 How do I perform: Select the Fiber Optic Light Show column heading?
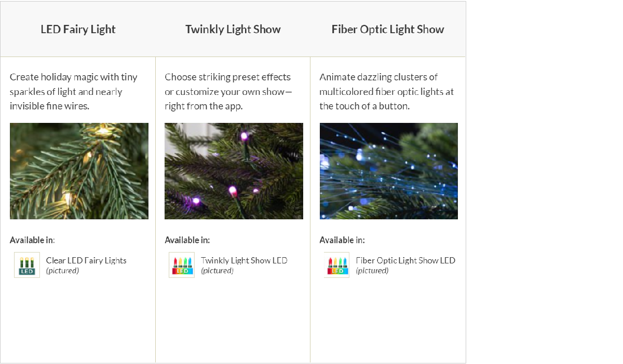[x=388, y=29]
